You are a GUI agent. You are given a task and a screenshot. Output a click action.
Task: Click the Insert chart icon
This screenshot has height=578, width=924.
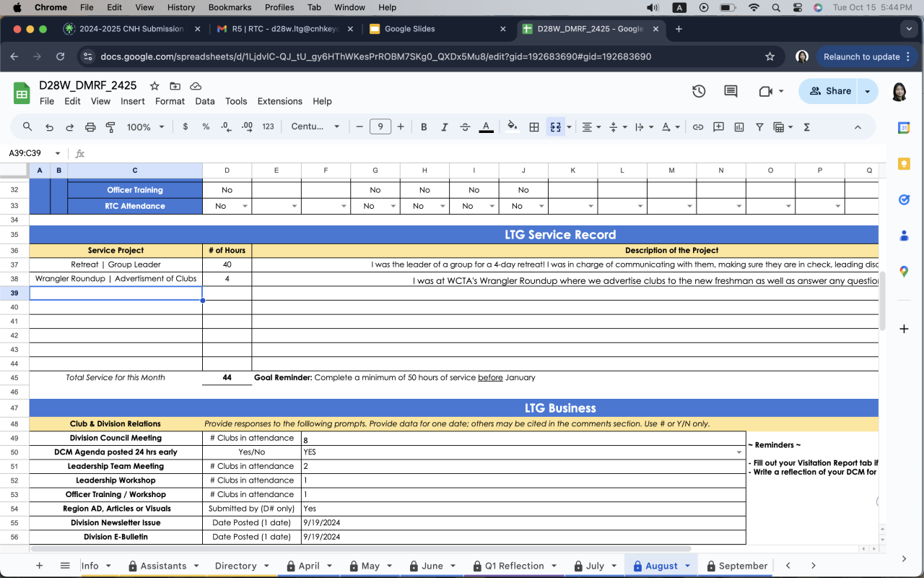tap(738, 126)
